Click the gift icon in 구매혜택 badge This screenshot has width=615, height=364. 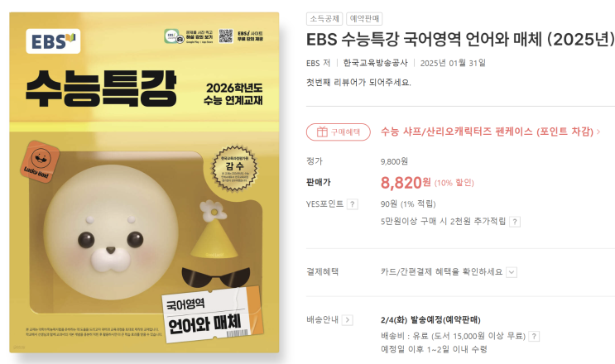pos(322,132)
